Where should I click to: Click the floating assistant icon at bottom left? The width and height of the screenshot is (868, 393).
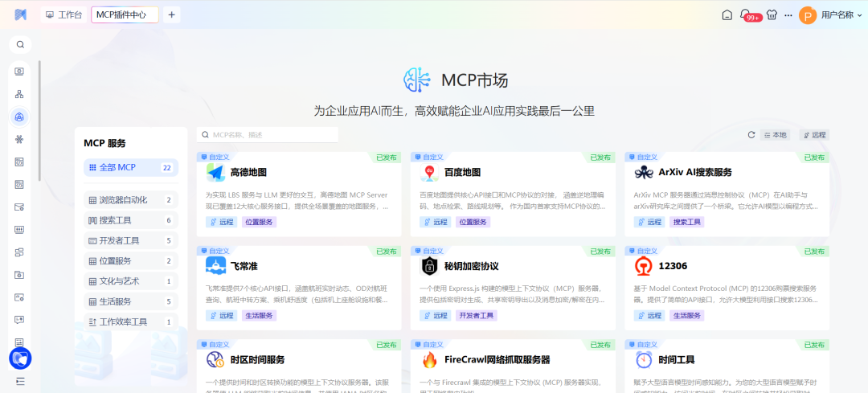coord(20,358)
